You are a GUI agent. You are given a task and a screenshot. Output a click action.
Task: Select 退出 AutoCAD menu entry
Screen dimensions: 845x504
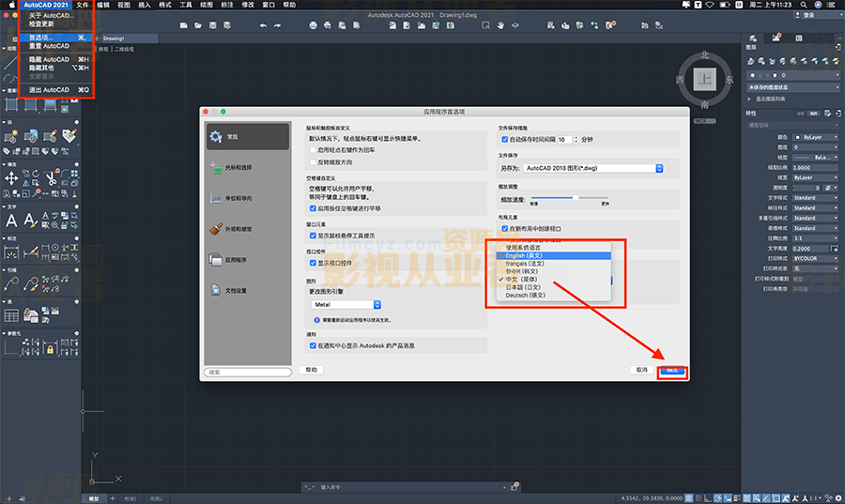(x=56, y=90)
